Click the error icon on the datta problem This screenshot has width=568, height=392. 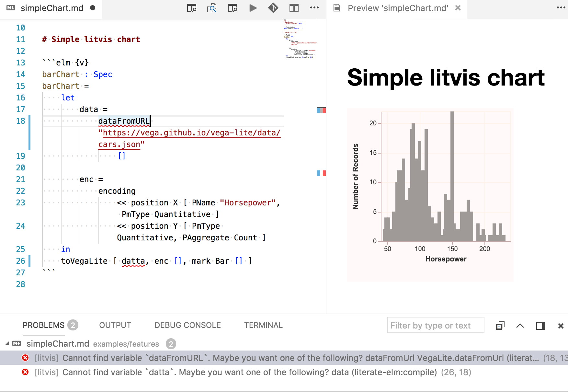click(x=25, y=372)
